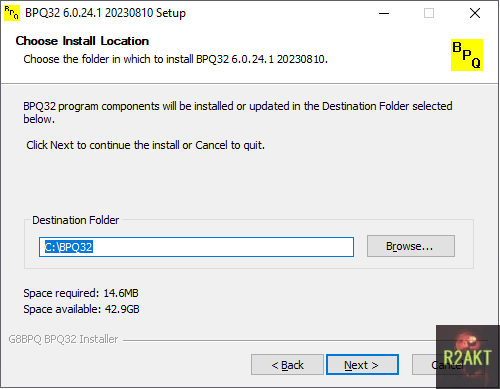Minimize the BPQ32 Setup window

[x=384, y=13]
